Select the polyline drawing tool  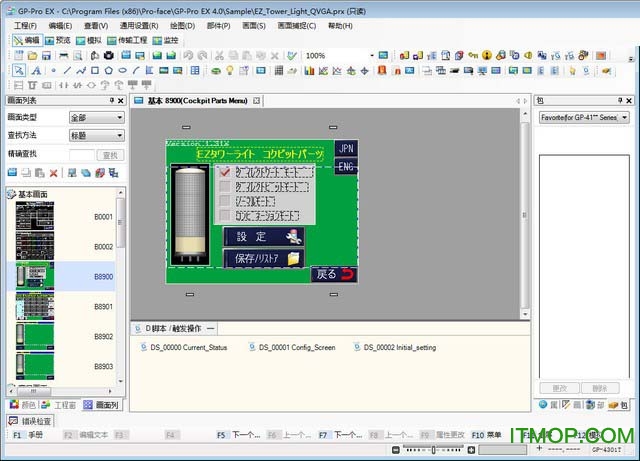tap(81, 71)
